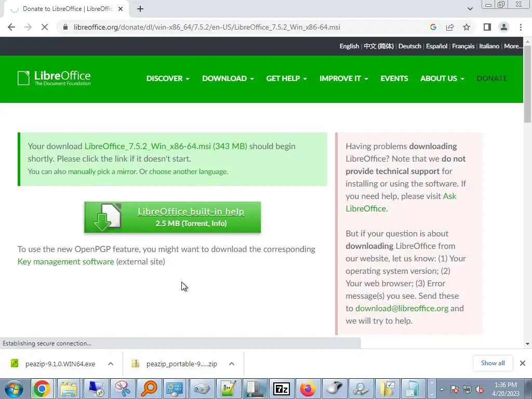Expand the GET HELP menu

click(x=286, y=78)
